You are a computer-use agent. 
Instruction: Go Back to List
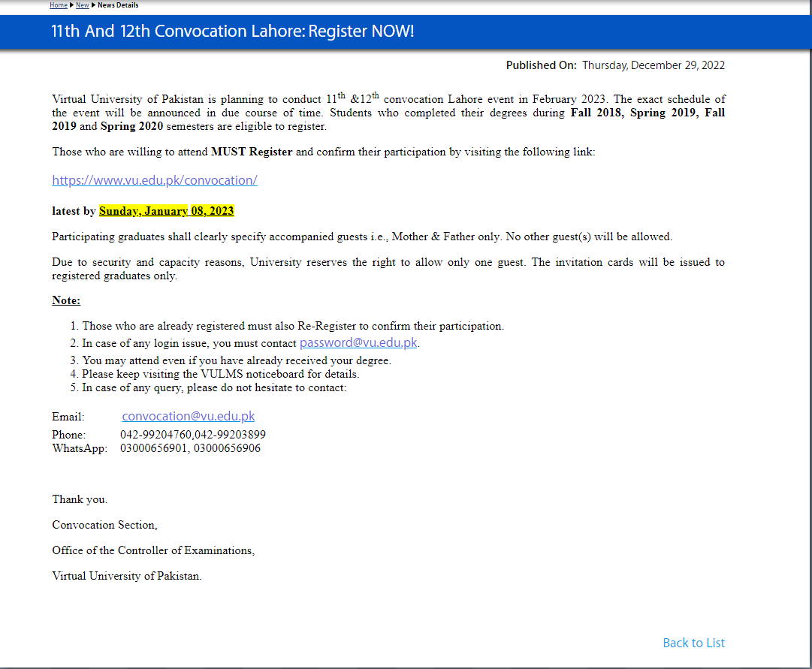(x=694, y=643)
